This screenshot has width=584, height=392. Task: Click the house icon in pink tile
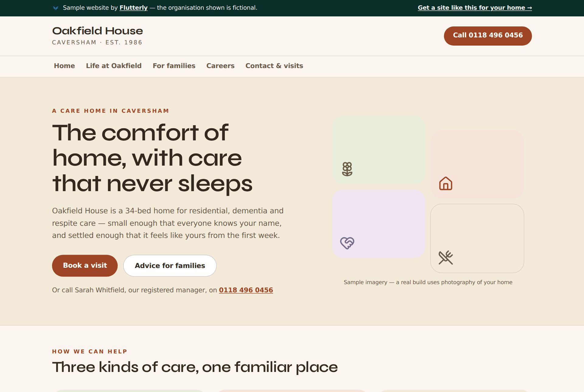(x=446, y=184)
